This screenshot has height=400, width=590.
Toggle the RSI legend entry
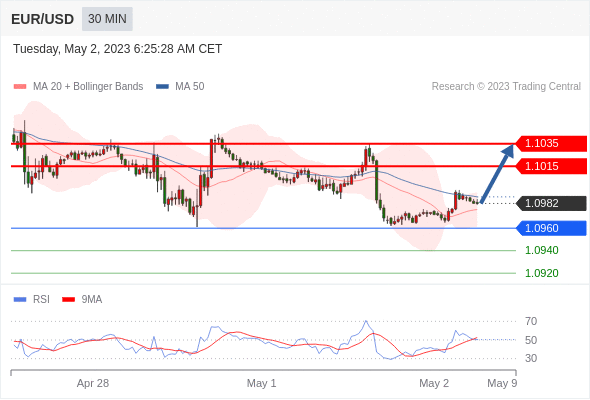[x=32, y=300]
